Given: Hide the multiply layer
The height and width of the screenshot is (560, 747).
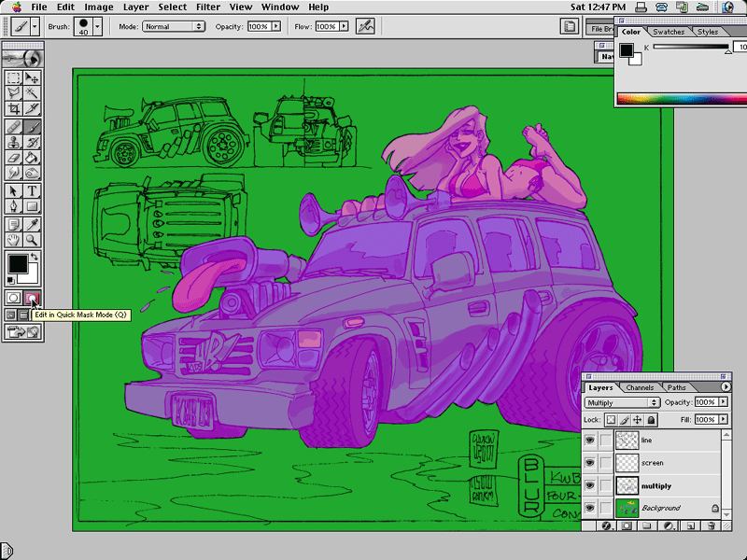Looking at the screenshot, I should [x=590, y=485].
